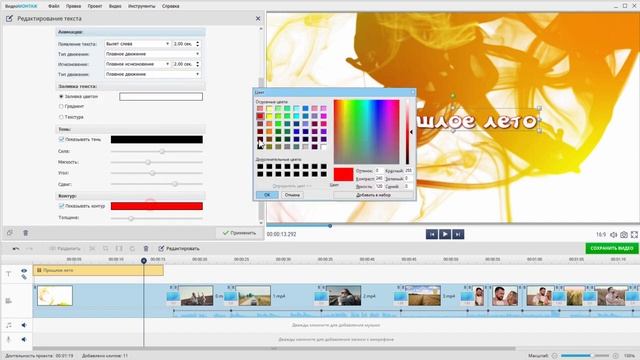Open the File menu
640x360 pixels.
coord(53,6)
